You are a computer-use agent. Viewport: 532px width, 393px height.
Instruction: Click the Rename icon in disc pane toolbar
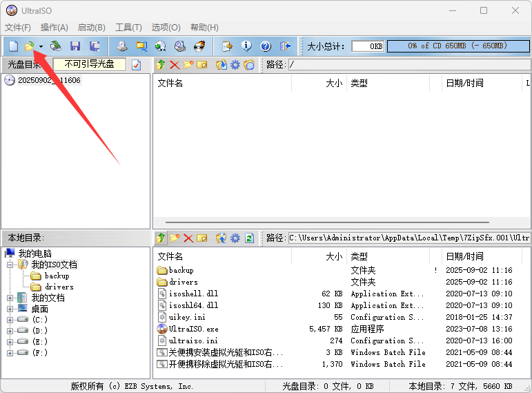point(202,64)
